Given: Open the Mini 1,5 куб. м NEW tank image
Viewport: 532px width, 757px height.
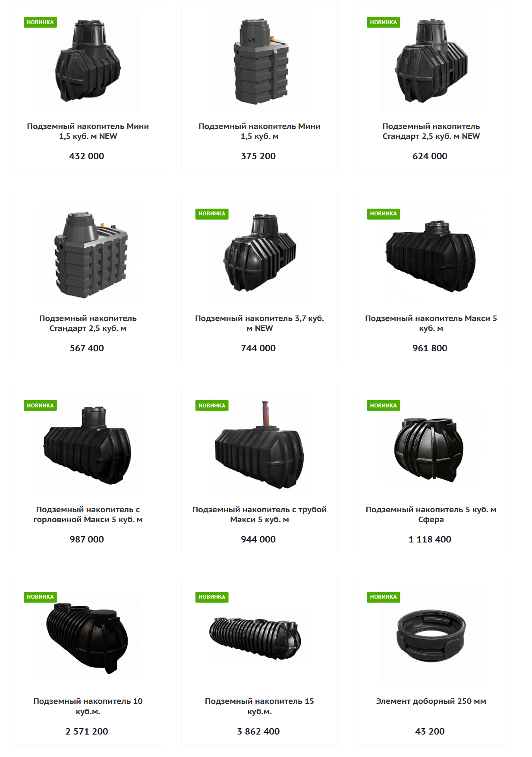Looking at the screenshot, I should click(x=88, y=61).
